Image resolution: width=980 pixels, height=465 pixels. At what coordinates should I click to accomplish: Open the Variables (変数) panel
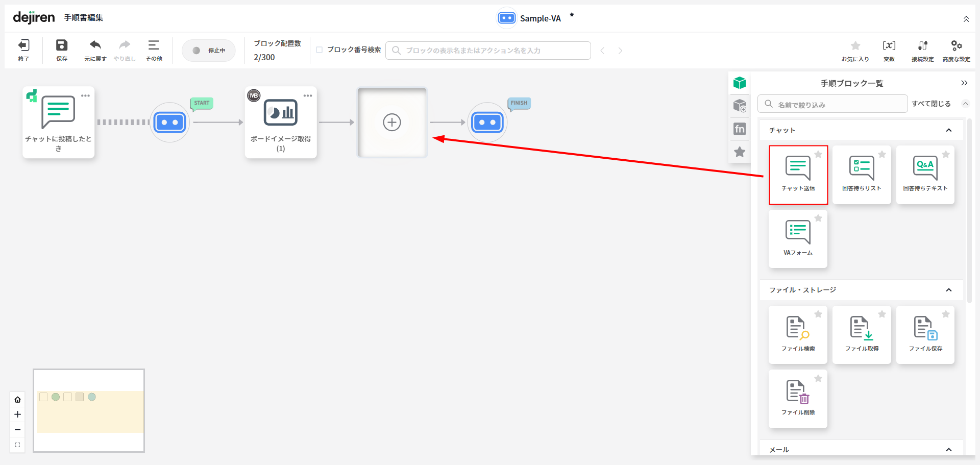(889, 50)
